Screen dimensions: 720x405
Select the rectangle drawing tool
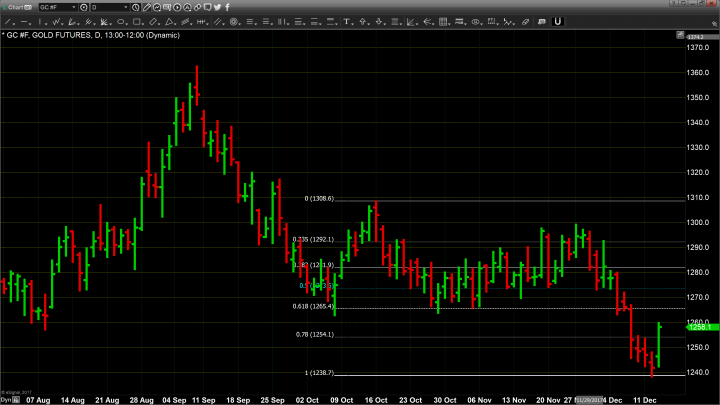pyautogui.click(x=138, y=22)
